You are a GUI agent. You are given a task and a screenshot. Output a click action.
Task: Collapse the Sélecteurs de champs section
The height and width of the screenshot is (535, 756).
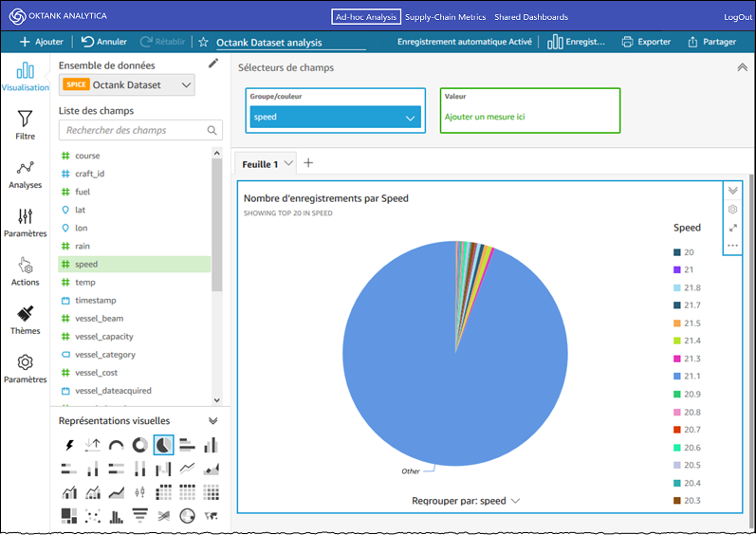pyautogui.click(x=742, y=67)
